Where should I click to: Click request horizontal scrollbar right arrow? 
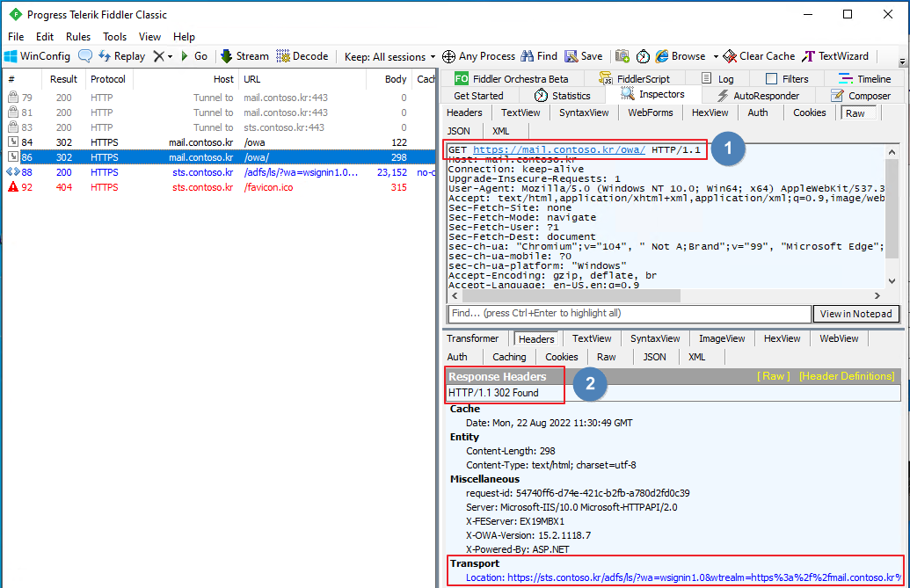coord(877,295)
